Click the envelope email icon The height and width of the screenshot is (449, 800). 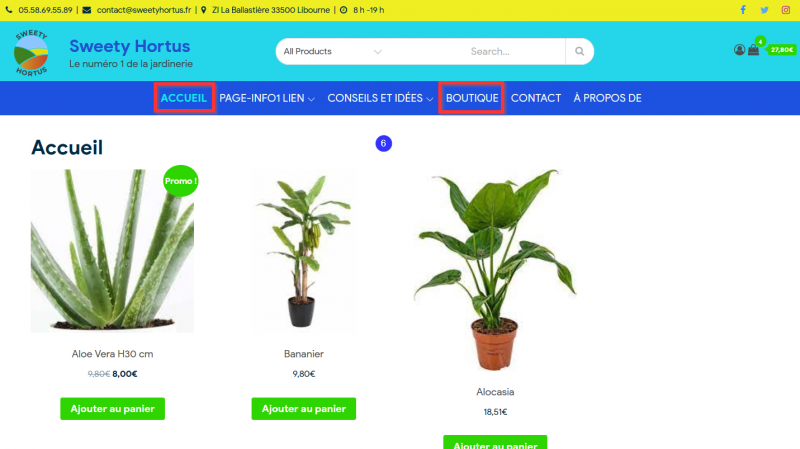click(x=87, y=10)
